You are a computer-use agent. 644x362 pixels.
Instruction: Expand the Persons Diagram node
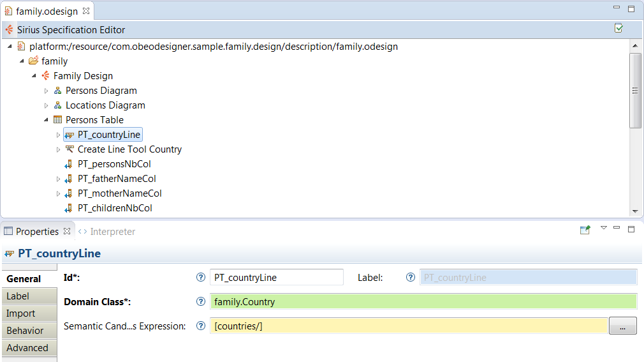47,91
